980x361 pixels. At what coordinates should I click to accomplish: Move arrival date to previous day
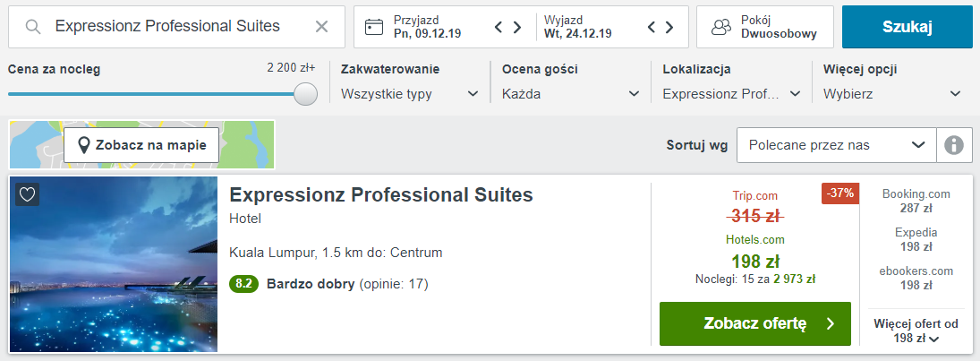point(499,27)
